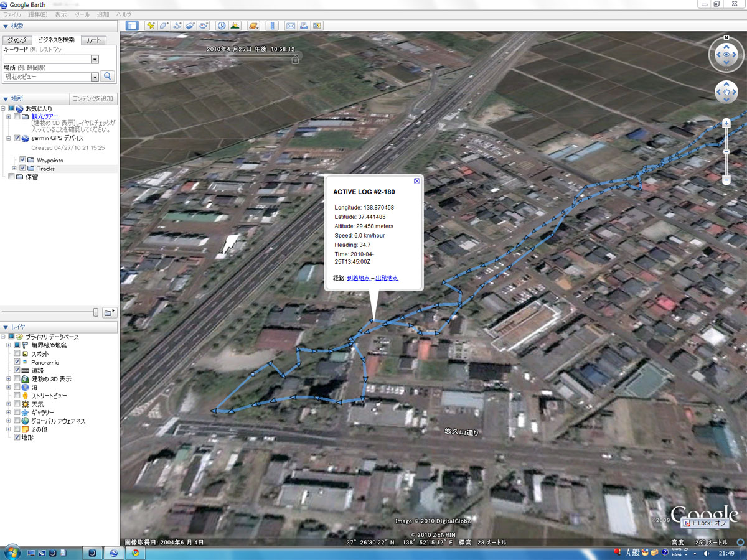Uncheck garmin GPS デバイス checkbox
This screenshot has height=560, width=747.
tap(17, 138)
